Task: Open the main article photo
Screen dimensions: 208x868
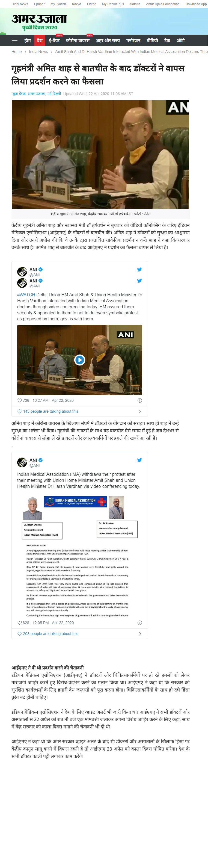Action: [100, 154]
